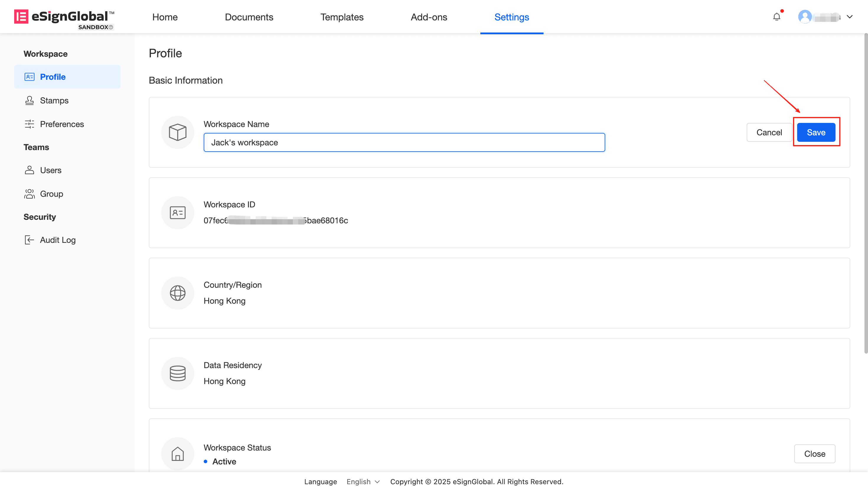Click the Workspace ID card icon

point(177,213)
